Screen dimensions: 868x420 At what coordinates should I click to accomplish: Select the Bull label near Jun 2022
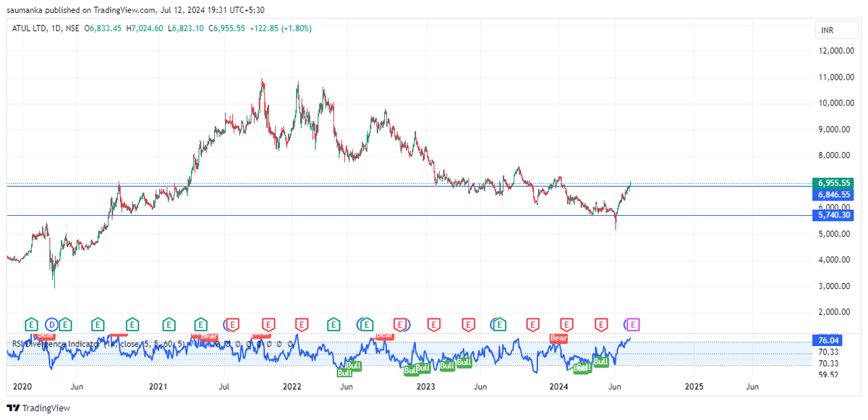pos(346,372)
